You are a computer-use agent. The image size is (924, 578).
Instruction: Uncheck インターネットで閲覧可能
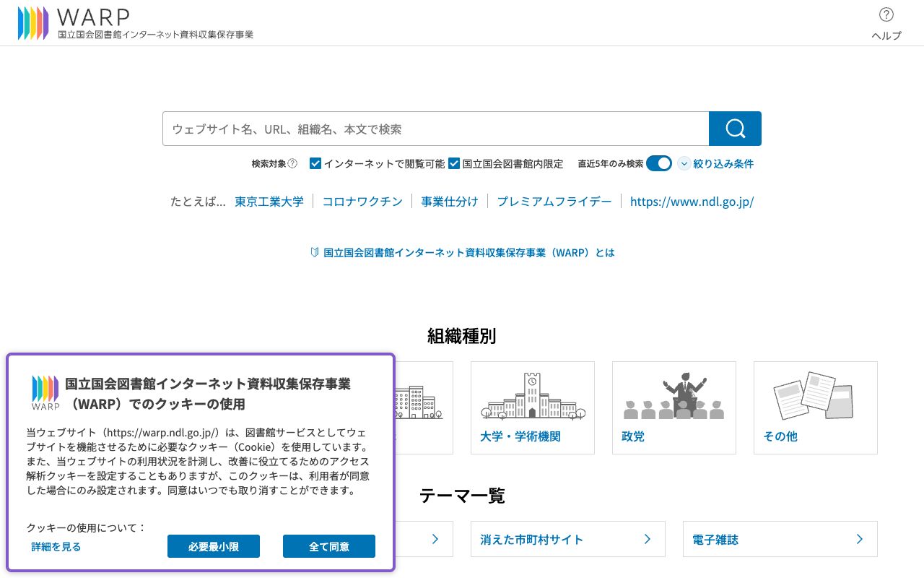pyautogui.click(x=315, y=163)
